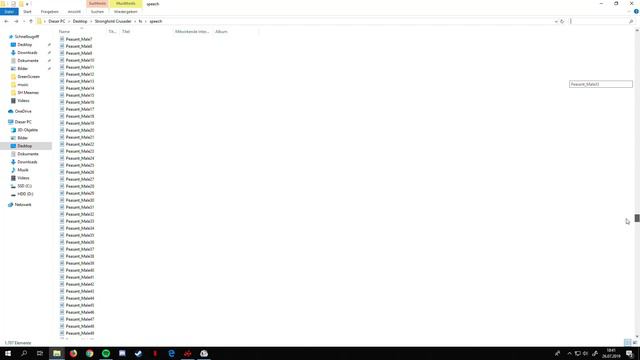This screenshot has height=360, width=640.
Task: Open Task View on the taskbar
Action: 40,353
